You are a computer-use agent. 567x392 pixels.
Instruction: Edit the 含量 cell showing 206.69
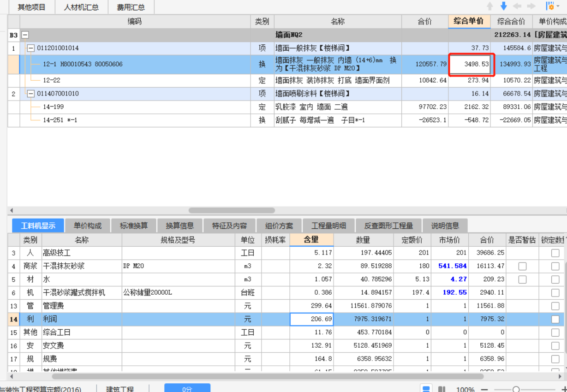click(311, 319)
